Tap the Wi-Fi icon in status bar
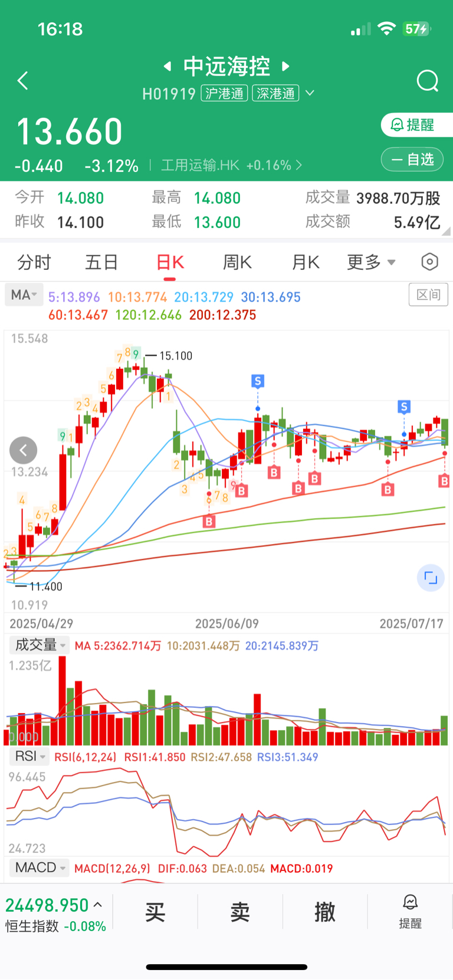Screen dimensions: 453x980 (x=386, y=29)
